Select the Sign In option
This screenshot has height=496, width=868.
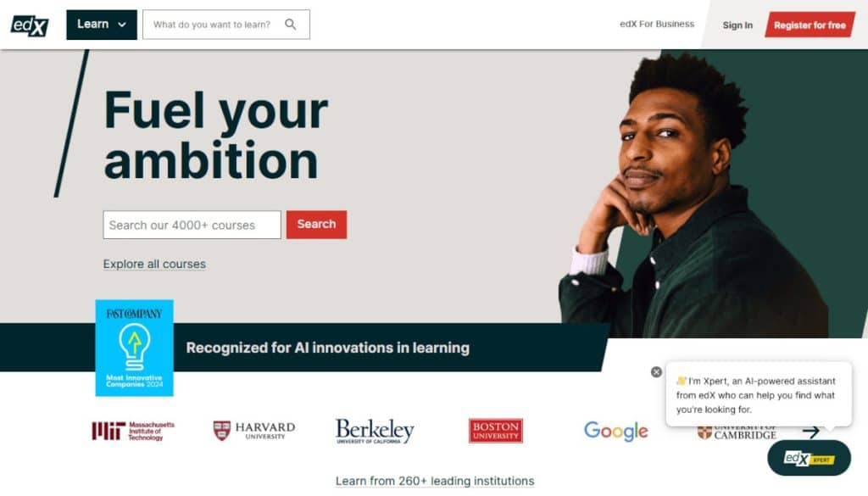point(737,25)
